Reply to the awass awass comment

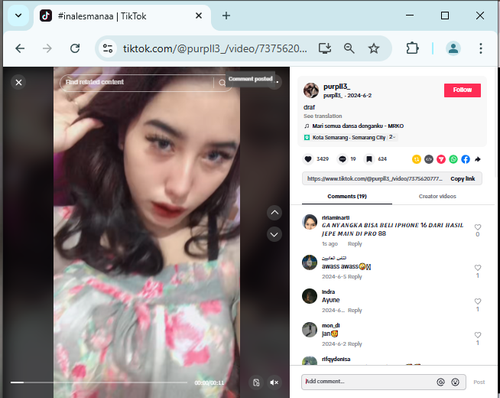[x=355, y=277]
